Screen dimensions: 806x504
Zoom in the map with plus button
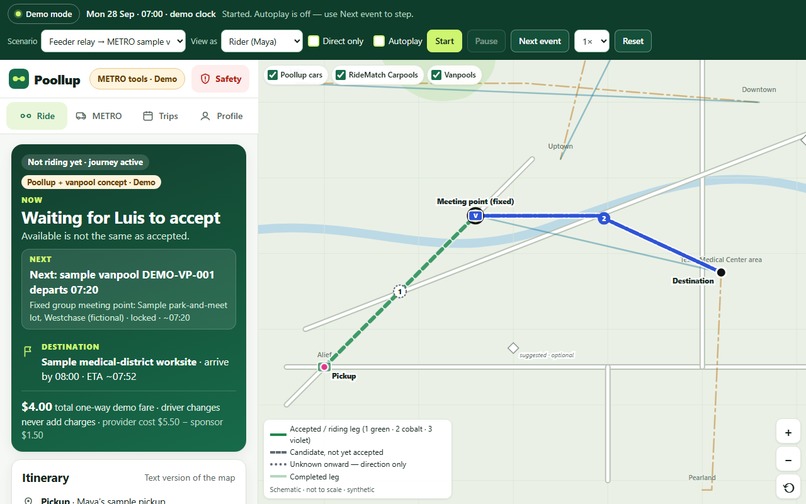click(x=788, y=433)
